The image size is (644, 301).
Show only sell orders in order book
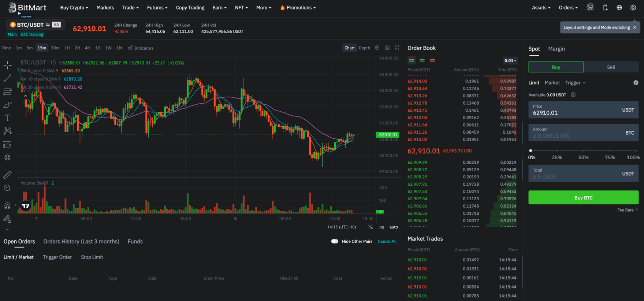pos(432,60)
